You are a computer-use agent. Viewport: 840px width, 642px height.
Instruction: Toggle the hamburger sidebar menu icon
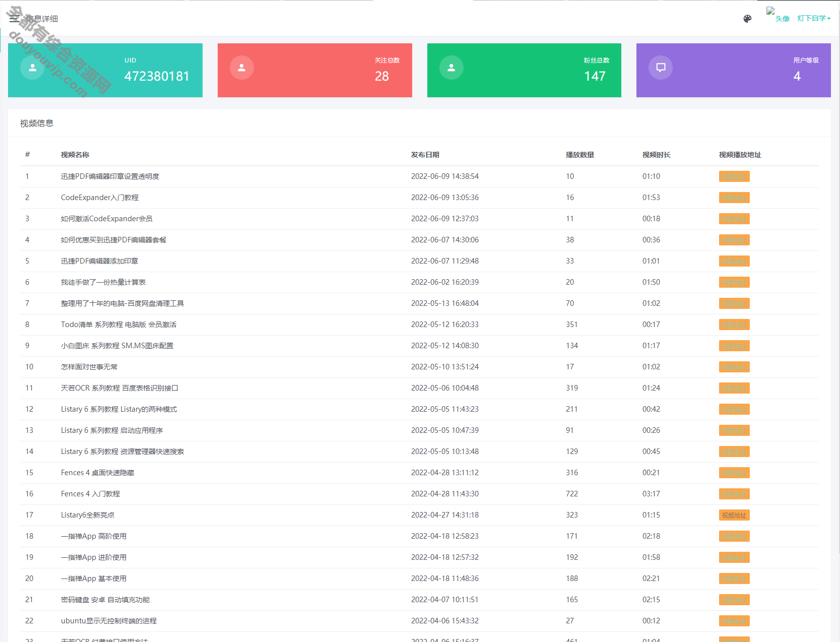point(14,19)
